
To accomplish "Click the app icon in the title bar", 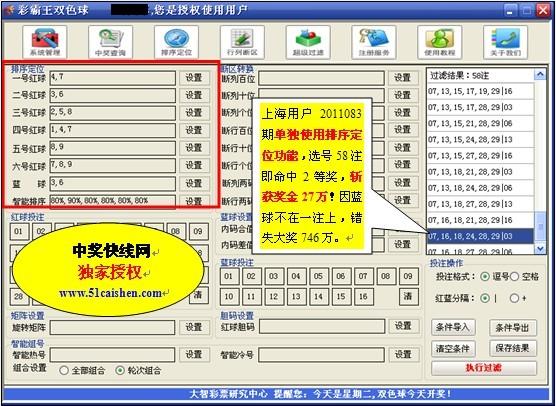I will pyautogui.click(x=10, y=10).
